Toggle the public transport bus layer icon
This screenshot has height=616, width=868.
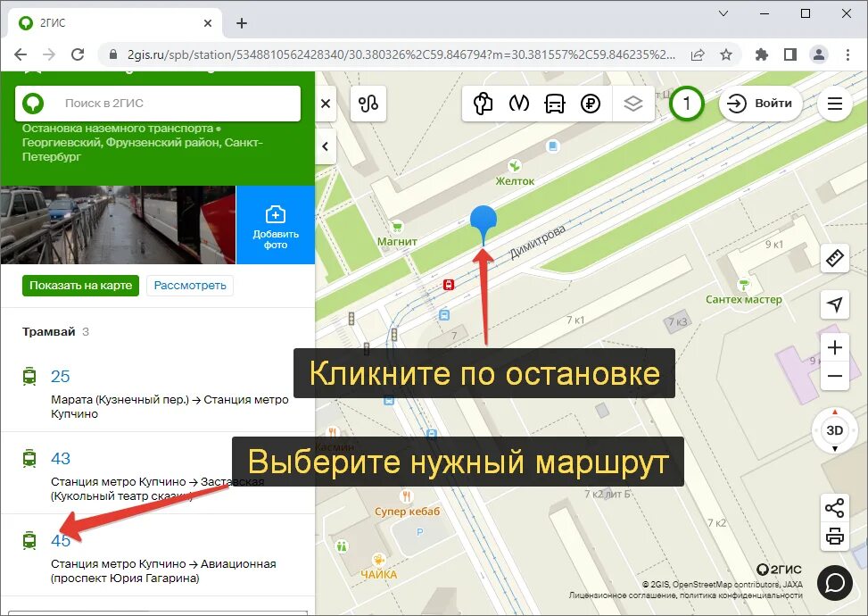pos(555,103)
